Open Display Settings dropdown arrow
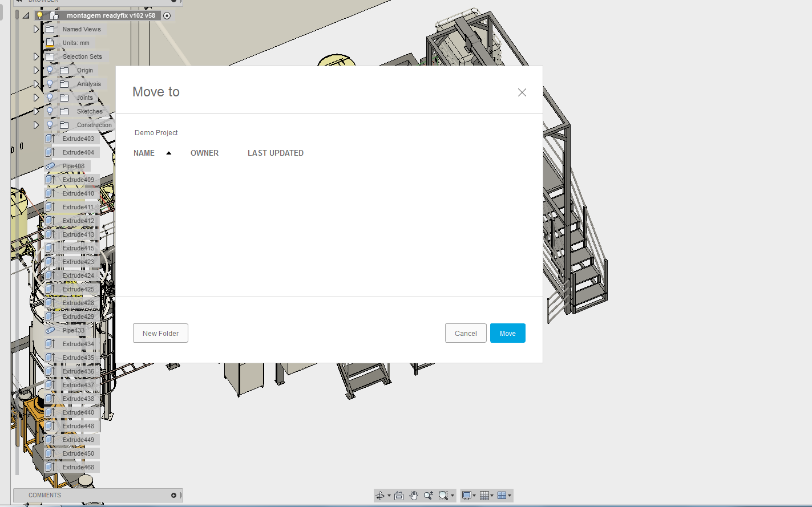Screen dimensions: 812x507 (x=474, y=496)
